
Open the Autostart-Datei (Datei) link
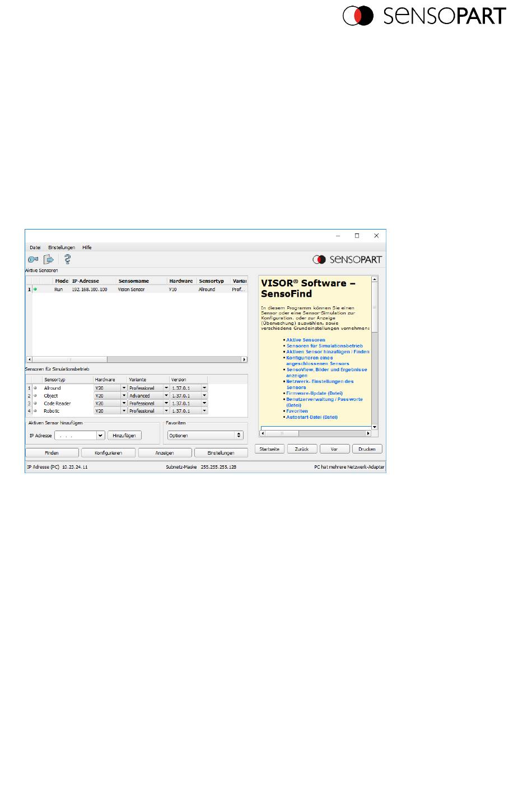(312, 417)
